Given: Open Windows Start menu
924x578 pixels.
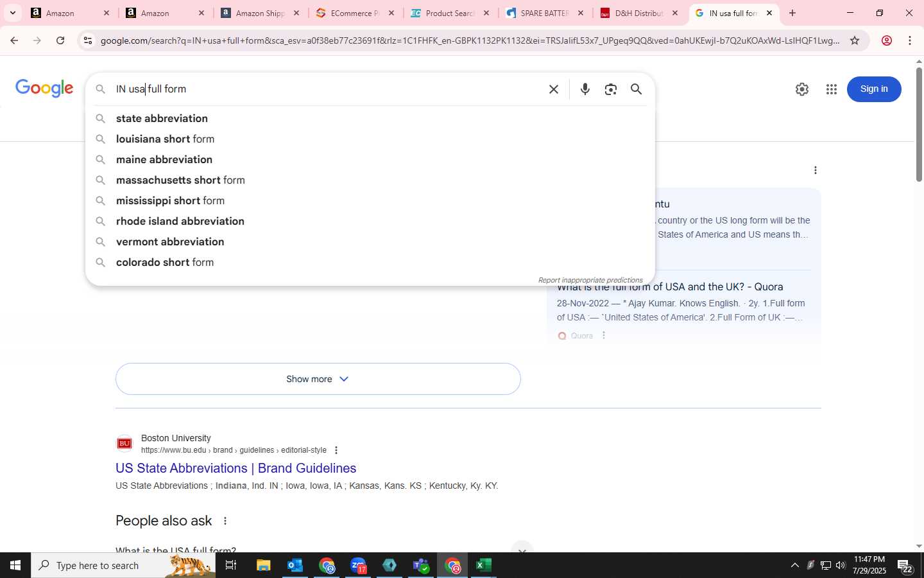Looking at the screenshot, I should (15, 565).
